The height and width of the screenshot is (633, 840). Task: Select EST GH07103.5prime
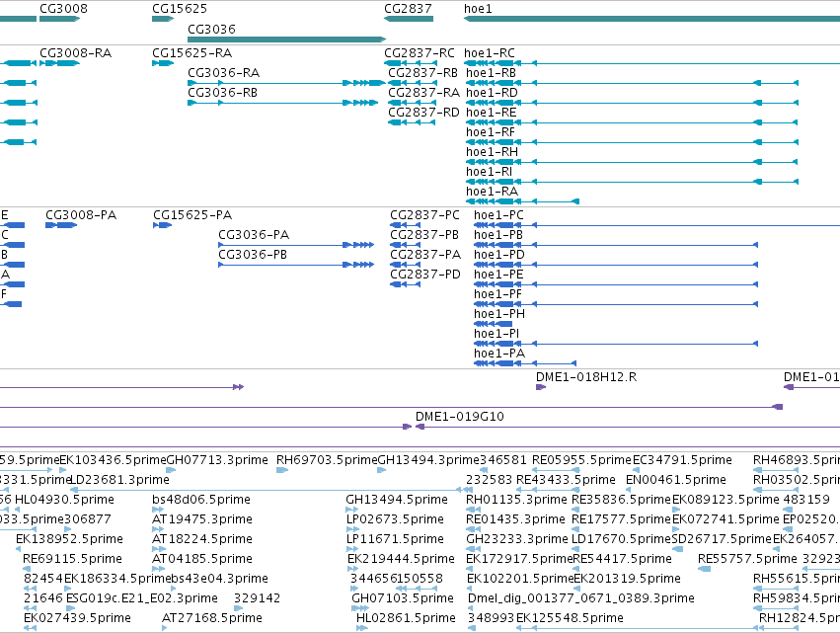(403, 598)
